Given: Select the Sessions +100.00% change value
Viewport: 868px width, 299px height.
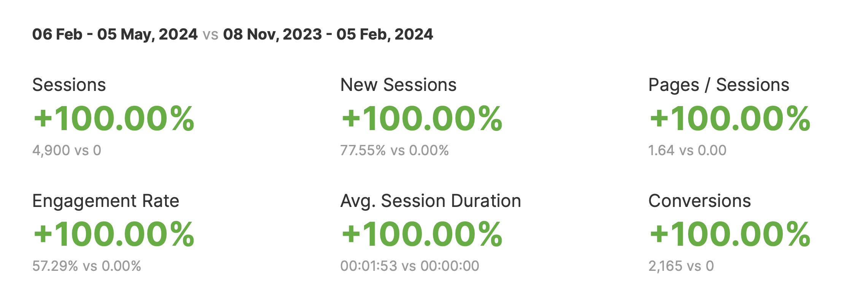Looking at the screenshot, I should [114, 119].
